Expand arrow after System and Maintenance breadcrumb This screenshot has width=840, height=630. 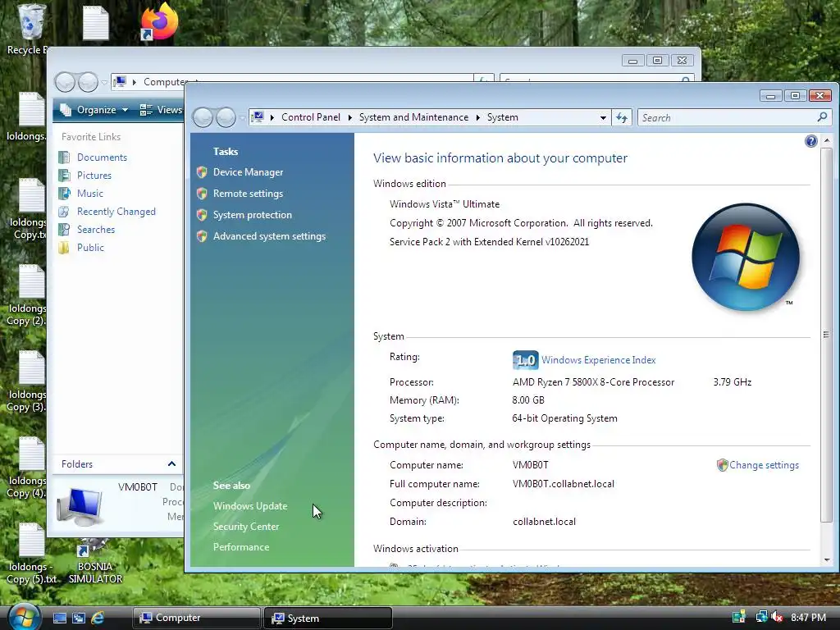point(478,117)
